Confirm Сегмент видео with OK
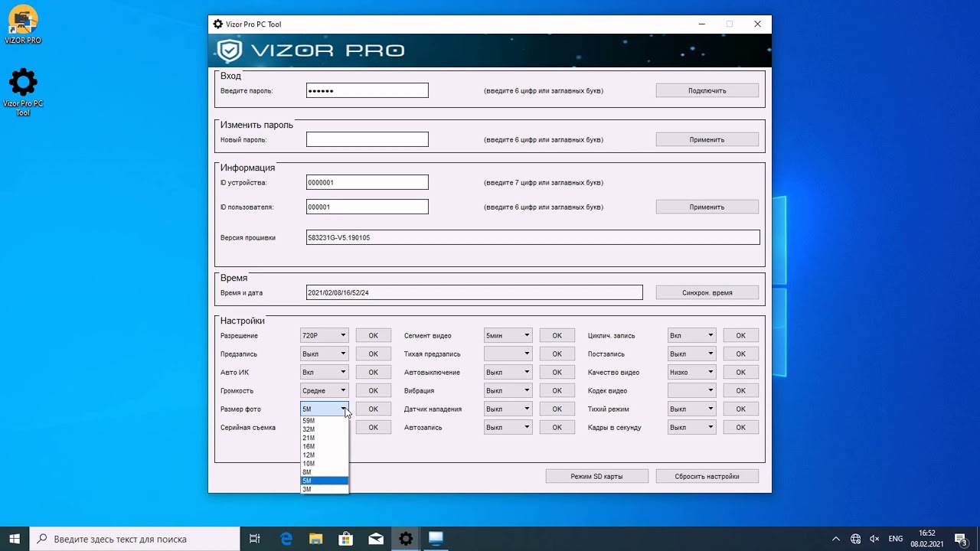 [557, 335]
